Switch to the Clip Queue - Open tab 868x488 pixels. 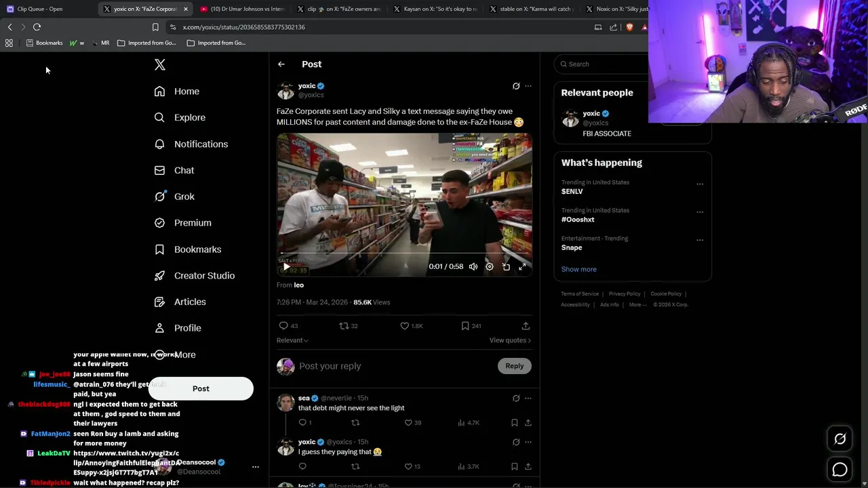47,9
